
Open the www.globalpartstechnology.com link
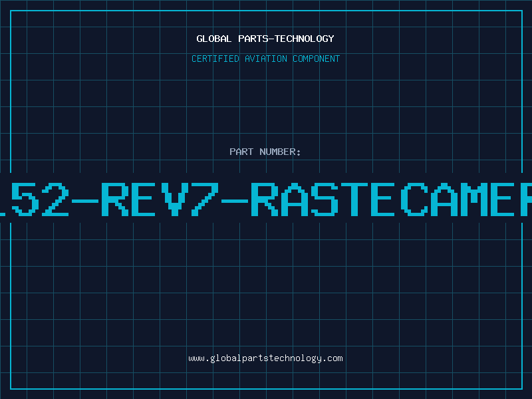click(265, 358)
